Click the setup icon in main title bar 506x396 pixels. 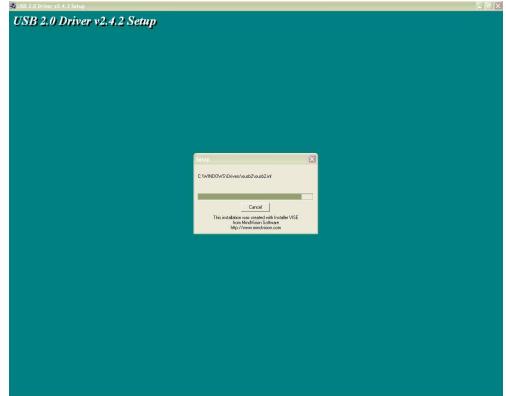13,6
